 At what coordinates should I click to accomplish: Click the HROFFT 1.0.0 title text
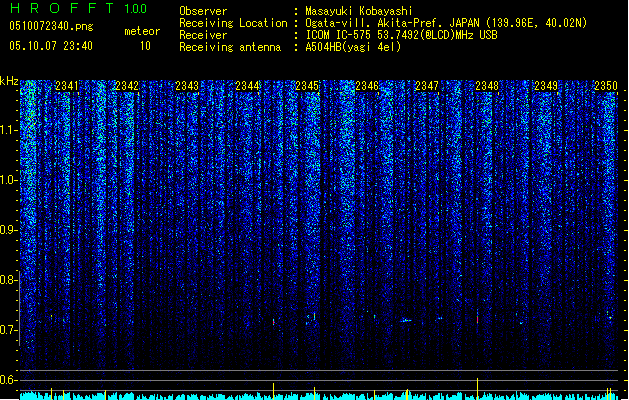tap(78, 8)
